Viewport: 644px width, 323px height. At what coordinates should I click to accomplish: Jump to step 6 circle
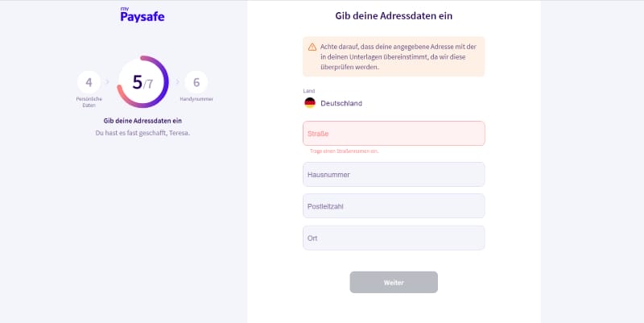tap(196, 82)
